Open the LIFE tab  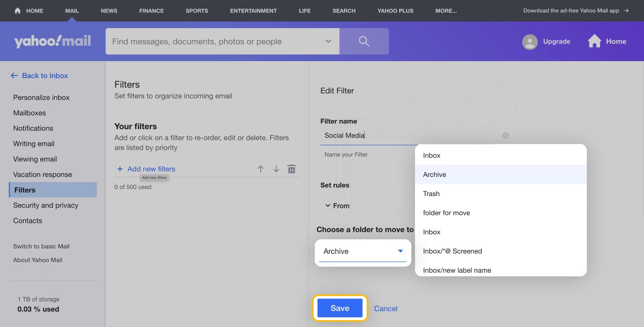point(305,10)
